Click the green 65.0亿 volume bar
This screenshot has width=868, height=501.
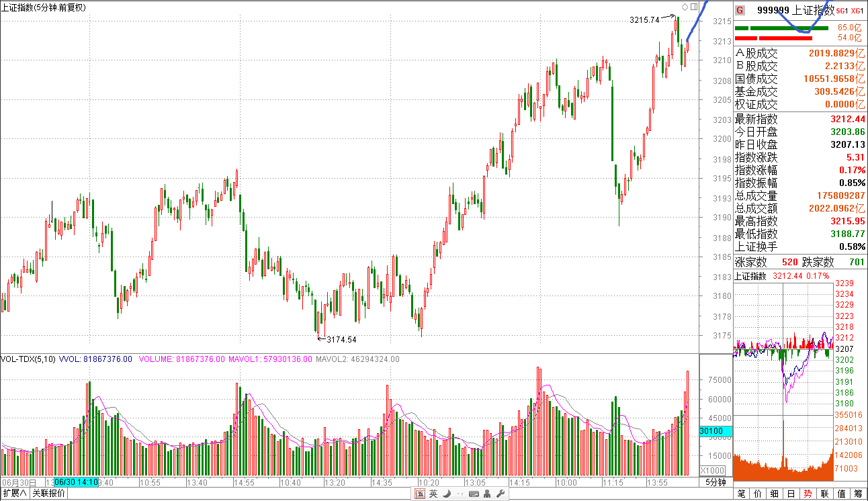(783, 28)
